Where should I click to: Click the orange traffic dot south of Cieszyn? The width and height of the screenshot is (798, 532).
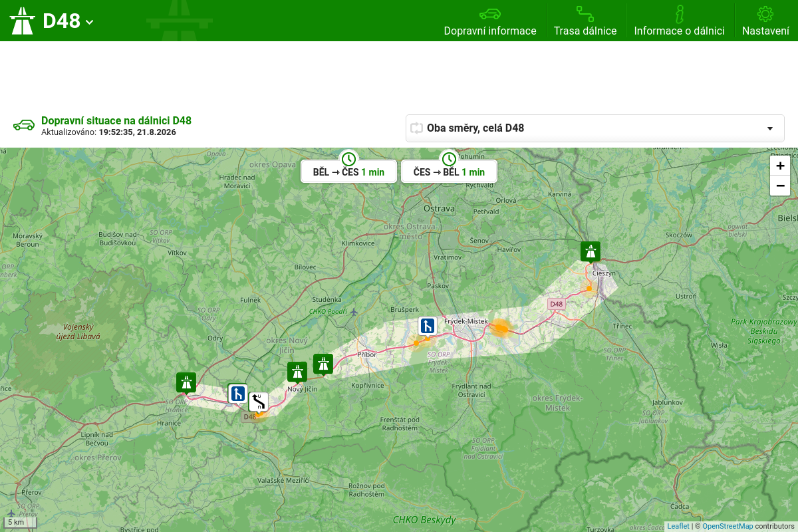point(589,288)
